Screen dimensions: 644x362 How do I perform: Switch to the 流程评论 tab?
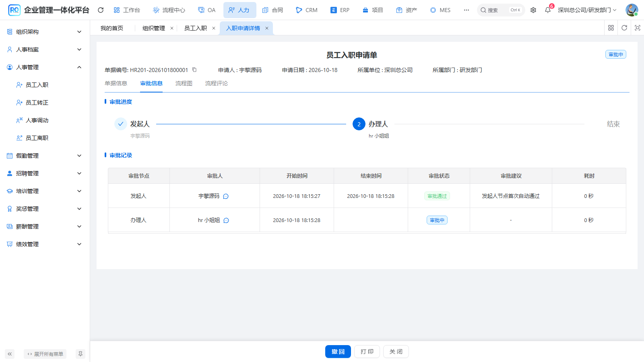click(217, 83)
